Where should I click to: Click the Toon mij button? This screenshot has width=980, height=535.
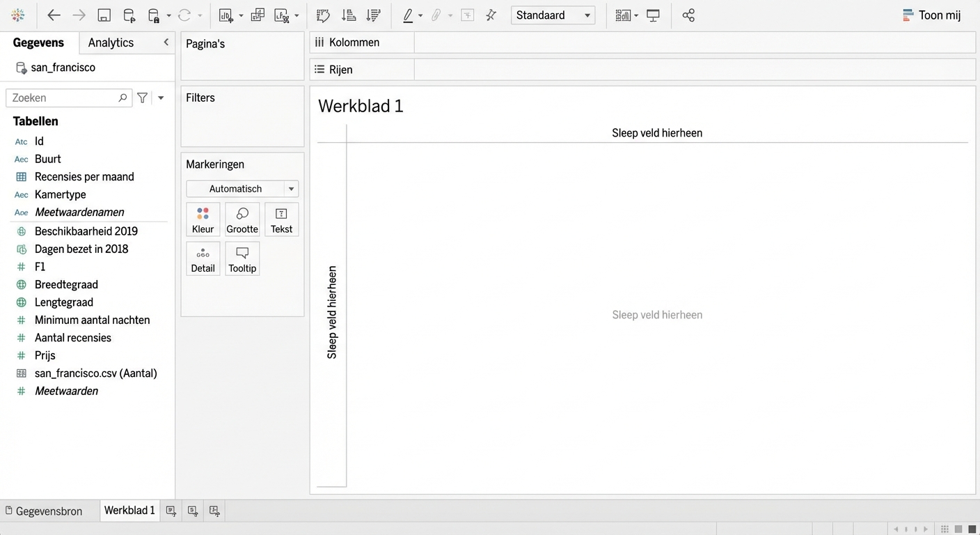tap(931, 15)
